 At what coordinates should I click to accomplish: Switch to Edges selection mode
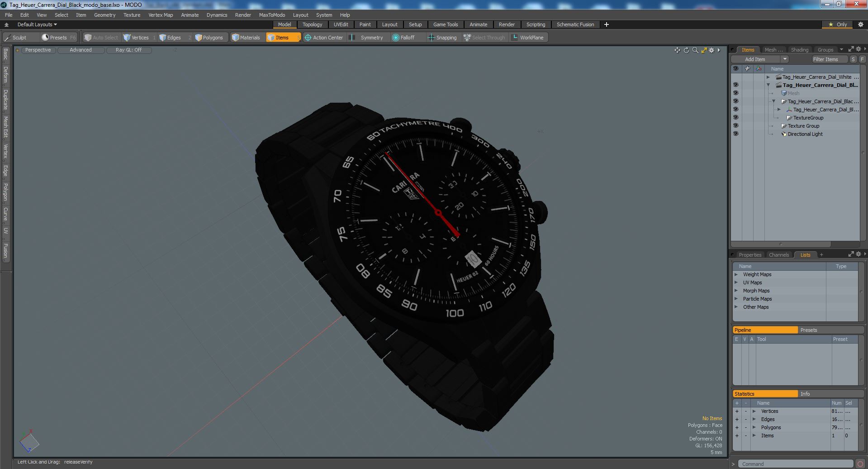click(174, 38)
